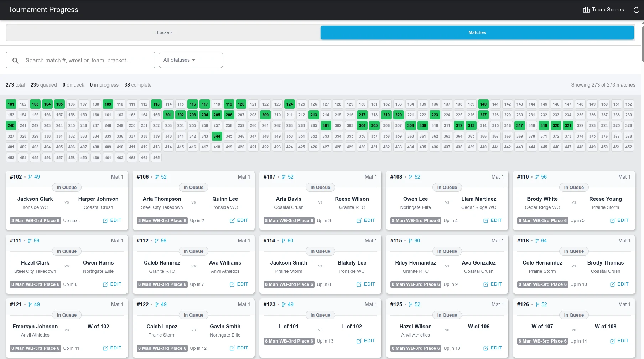Click the search magnifier icon
This screenshot has width=644, height=359.
click(x=15, y=61)
